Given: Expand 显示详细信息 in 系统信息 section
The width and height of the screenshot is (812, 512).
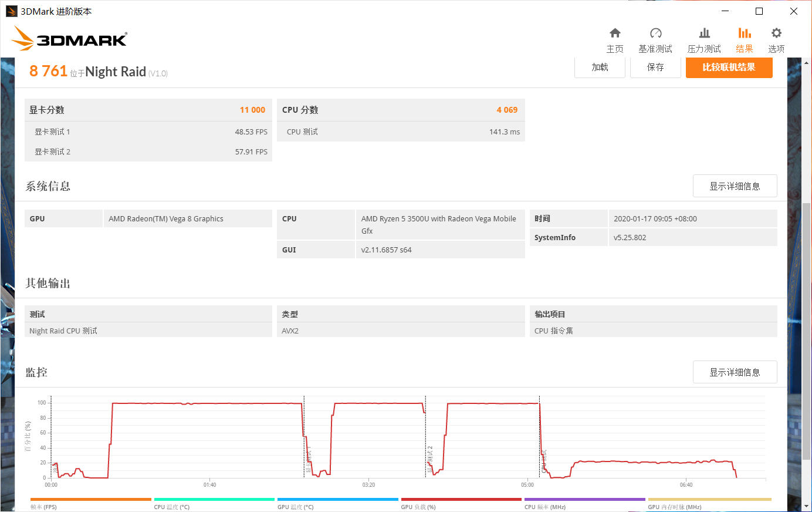Looking at the screenshot, I should pyautogui.click(x=735, y=186).
